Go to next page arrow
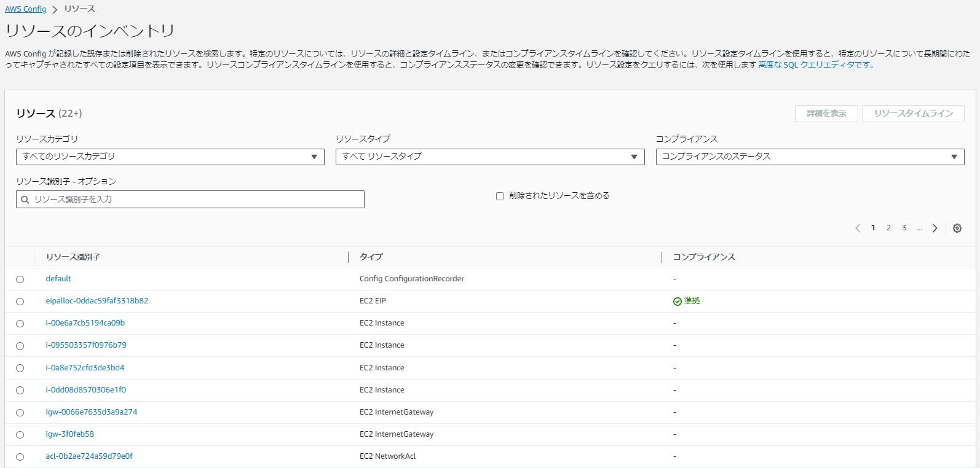The image size is (980, 468). pos(935,228)
